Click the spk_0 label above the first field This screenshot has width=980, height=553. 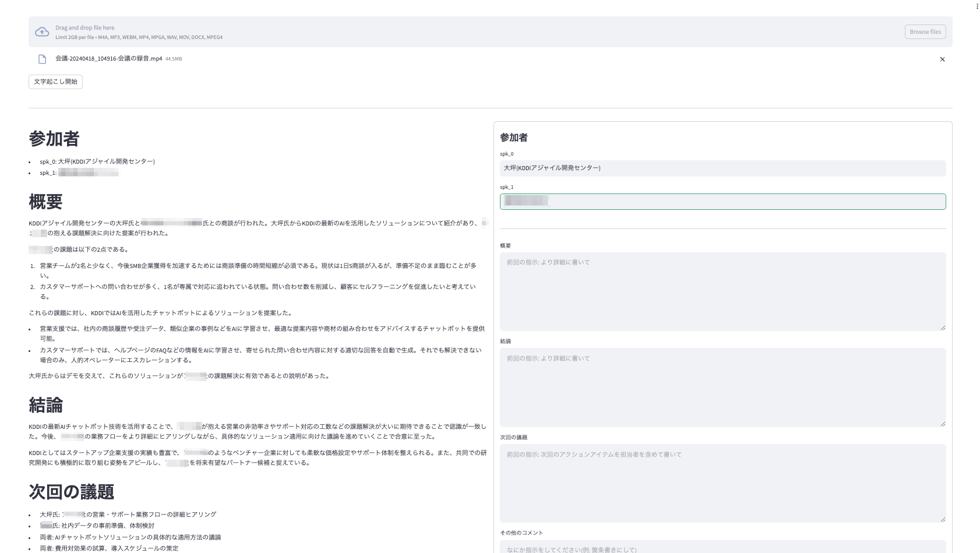(x=507, y=154)
